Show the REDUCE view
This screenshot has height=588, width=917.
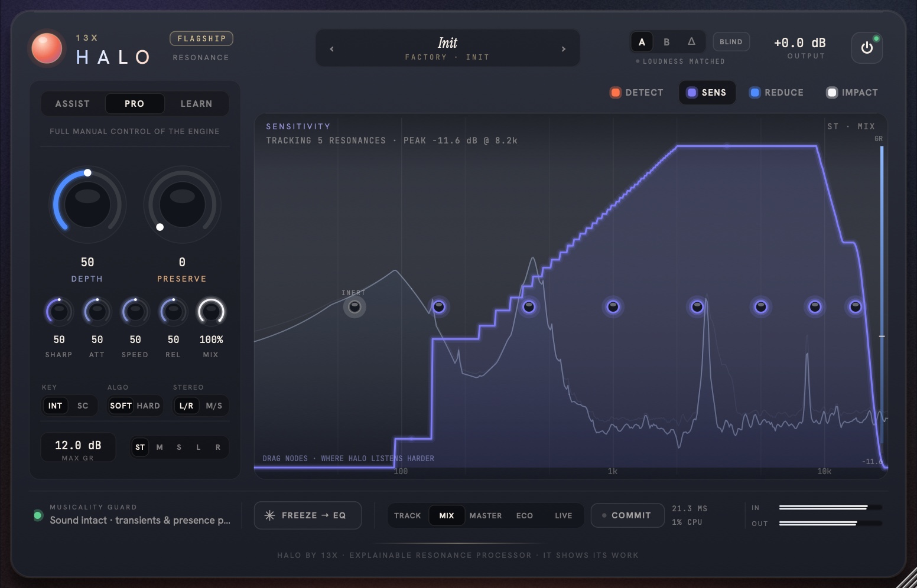pyautogui.click(x=776, y=93)
